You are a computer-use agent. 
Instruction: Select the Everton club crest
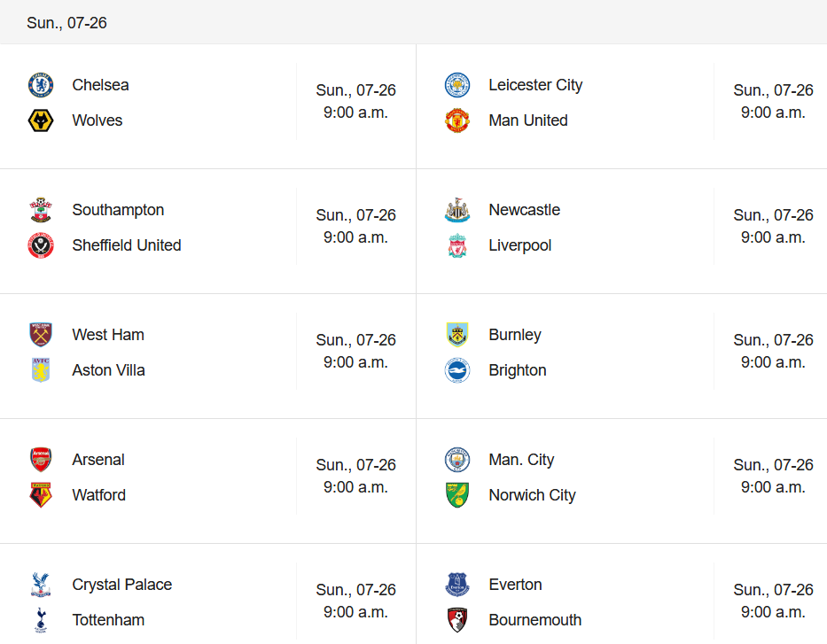point(457,585)
